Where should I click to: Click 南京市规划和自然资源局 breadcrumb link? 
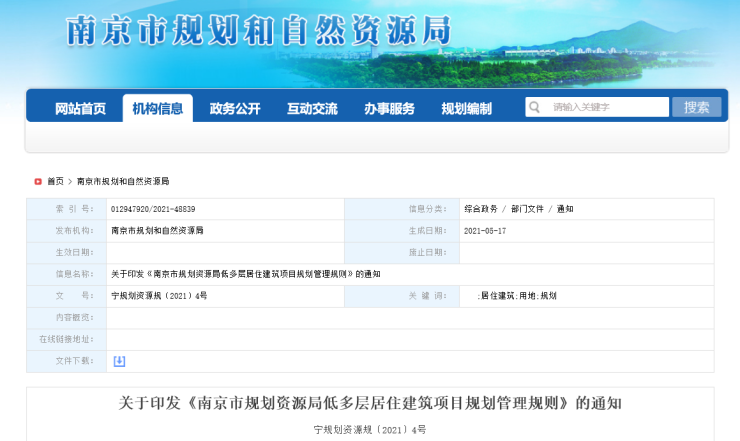pos(123,182)
